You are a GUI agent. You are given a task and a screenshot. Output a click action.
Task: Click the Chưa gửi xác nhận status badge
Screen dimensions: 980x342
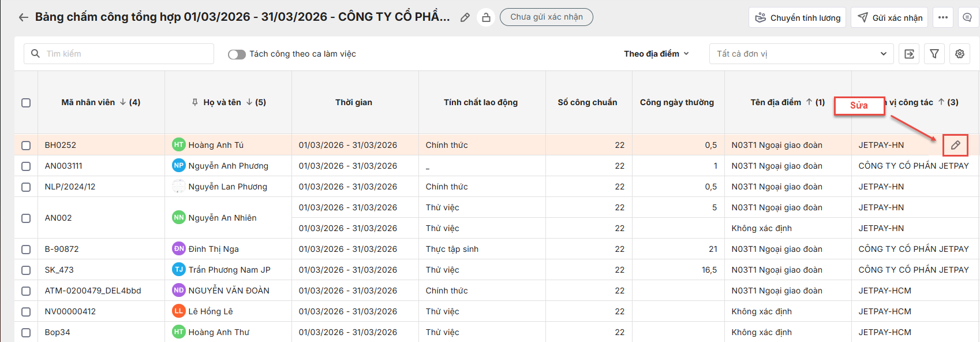pyautogui.click(x=546, y=17)
